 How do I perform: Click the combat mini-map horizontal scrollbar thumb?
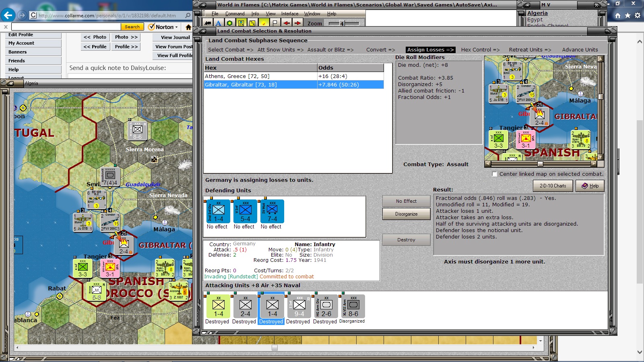coord(540,164)
